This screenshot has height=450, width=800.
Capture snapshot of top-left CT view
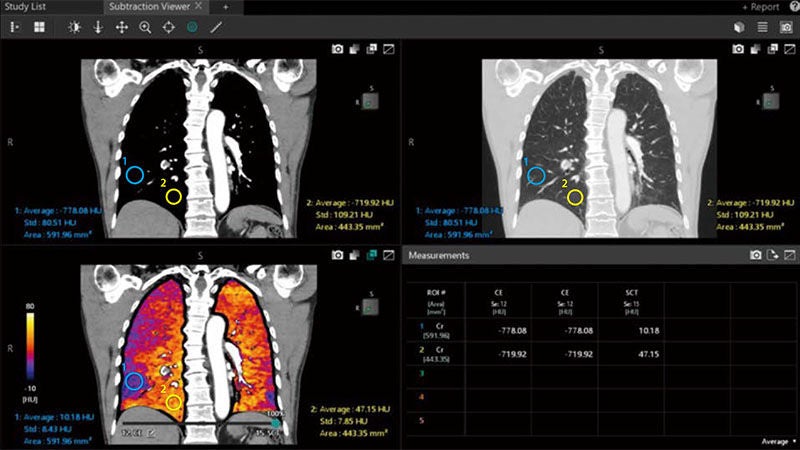click(x=337, y=49)
